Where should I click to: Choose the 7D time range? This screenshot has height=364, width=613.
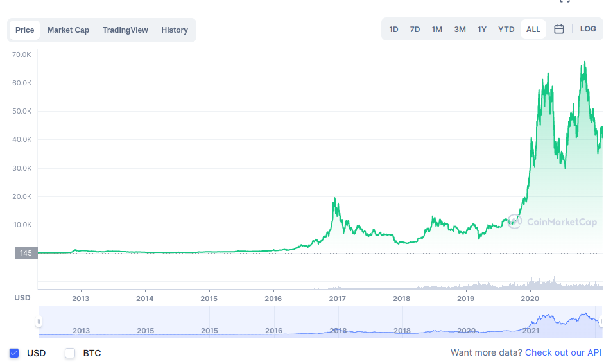pos(415,30)
